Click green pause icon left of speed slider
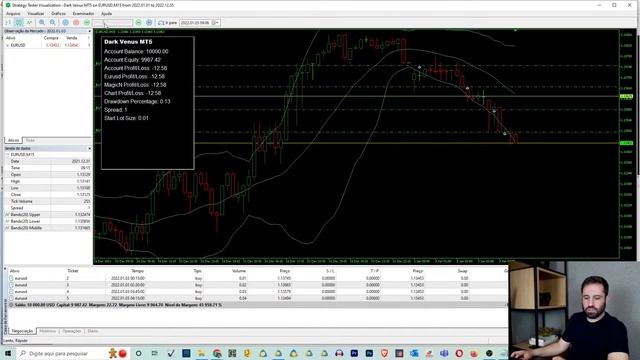This screenshot has width=640, height=360. (x=87, y=22)
